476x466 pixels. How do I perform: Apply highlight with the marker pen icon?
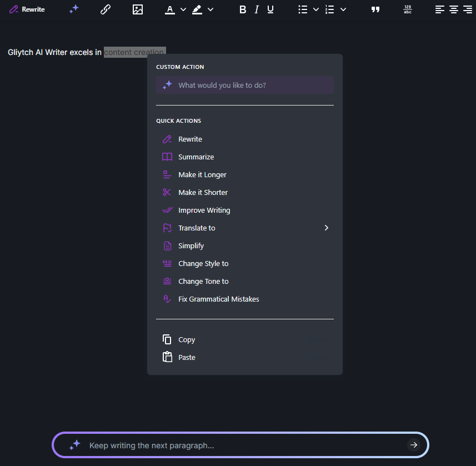pos(197,9)
